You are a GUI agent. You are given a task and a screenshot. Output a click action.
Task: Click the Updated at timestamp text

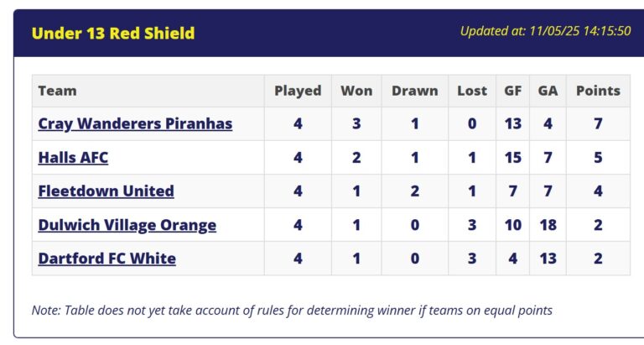click(545, 31)
